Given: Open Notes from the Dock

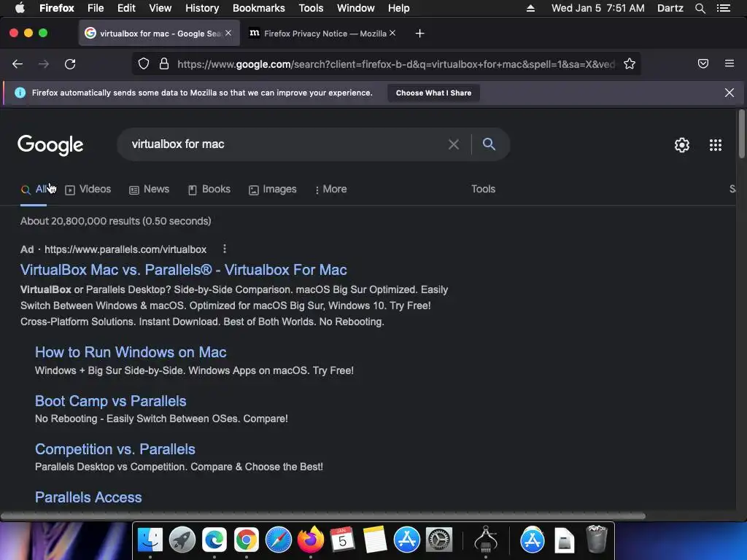Looking at the screenshot, I should [374, 540].
